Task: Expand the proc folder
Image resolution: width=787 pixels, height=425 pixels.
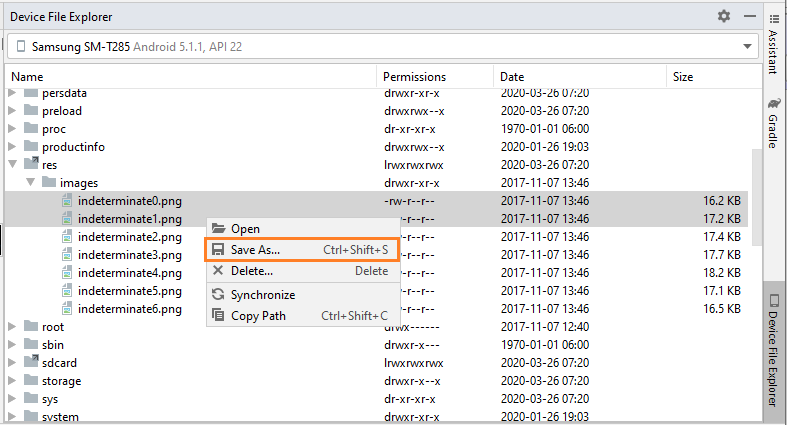Action: [x=12, y=128]
